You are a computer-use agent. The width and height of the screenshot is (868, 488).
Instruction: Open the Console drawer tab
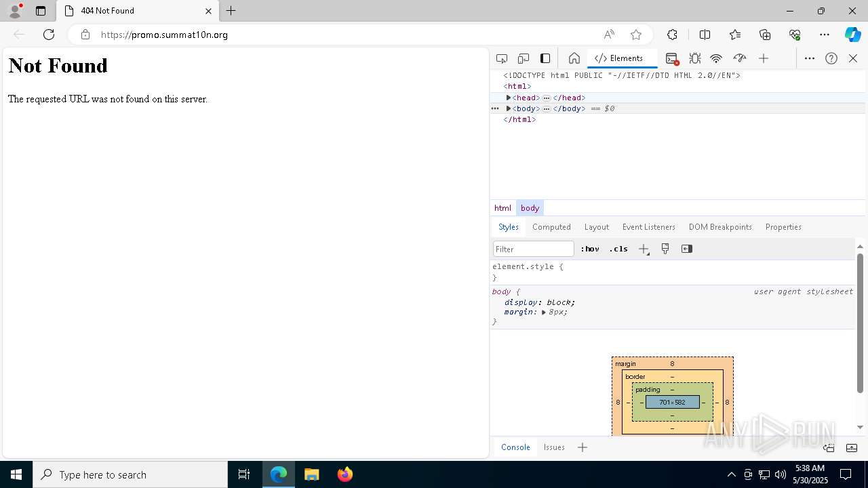(515, 447)
